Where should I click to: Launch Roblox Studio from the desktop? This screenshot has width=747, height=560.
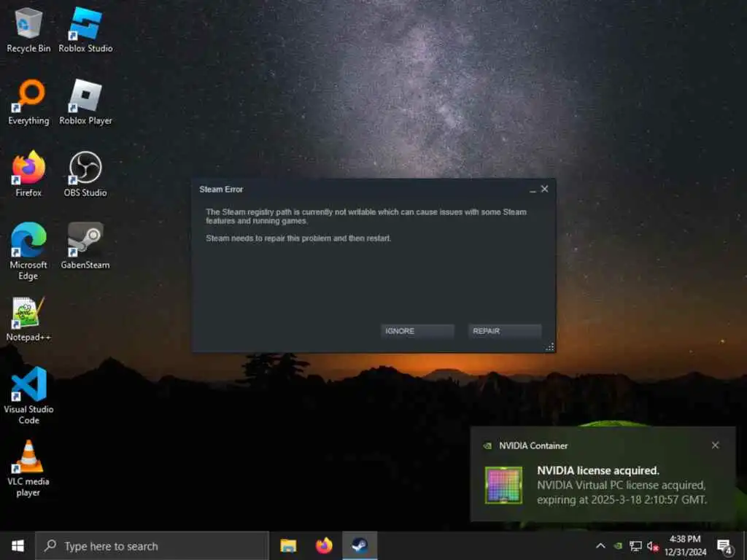pyautogui.click(x=85, y=29)
